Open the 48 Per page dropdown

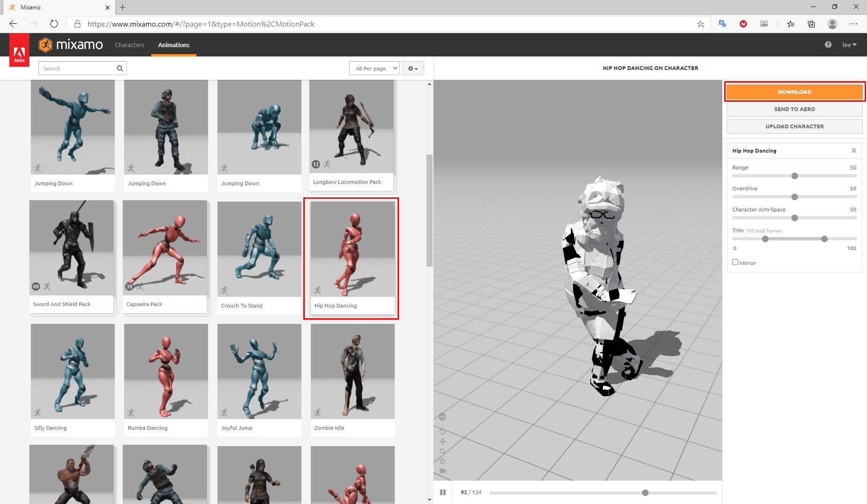(374, 69)
